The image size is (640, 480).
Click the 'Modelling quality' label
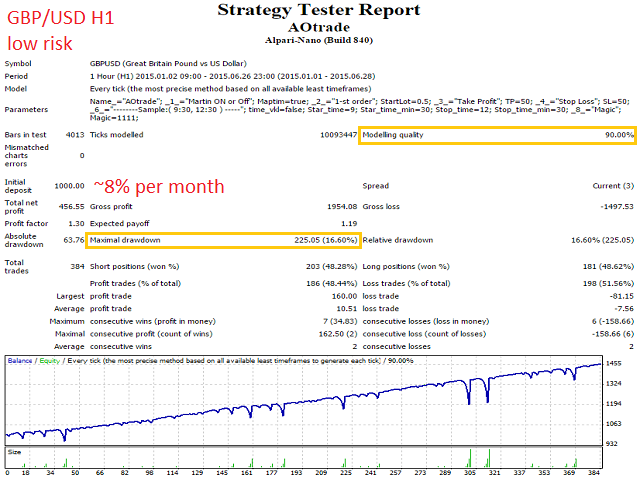click(x=393, y=135)
